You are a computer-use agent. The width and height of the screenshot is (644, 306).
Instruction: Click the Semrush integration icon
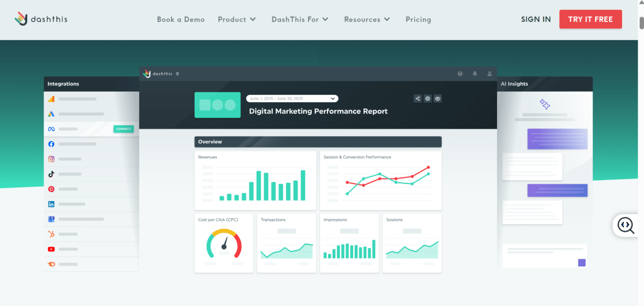[x=52, y=264]
